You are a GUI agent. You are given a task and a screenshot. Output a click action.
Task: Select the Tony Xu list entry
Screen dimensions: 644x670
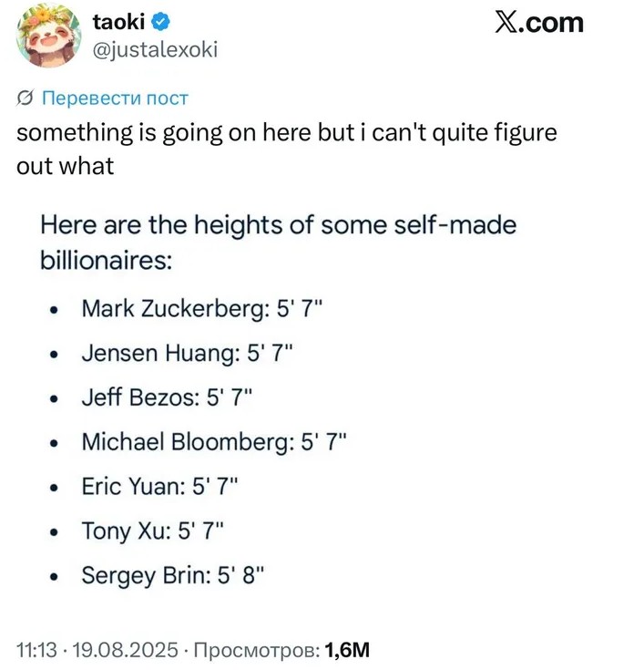point(152,531)
